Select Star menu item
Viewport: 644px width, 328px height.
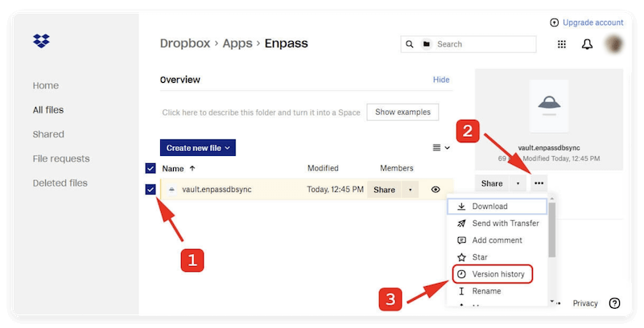[497, 257]
